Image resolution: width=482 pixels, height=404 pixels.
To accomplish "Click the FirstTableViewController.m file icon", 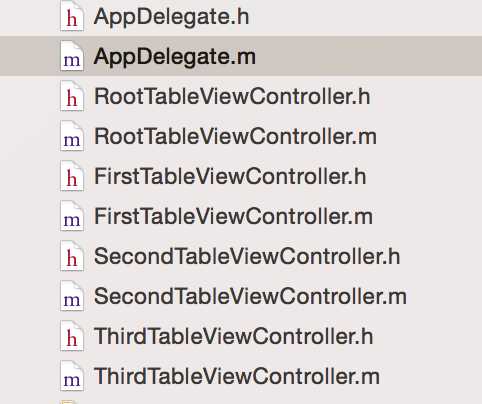I will (x=72, y=216).
